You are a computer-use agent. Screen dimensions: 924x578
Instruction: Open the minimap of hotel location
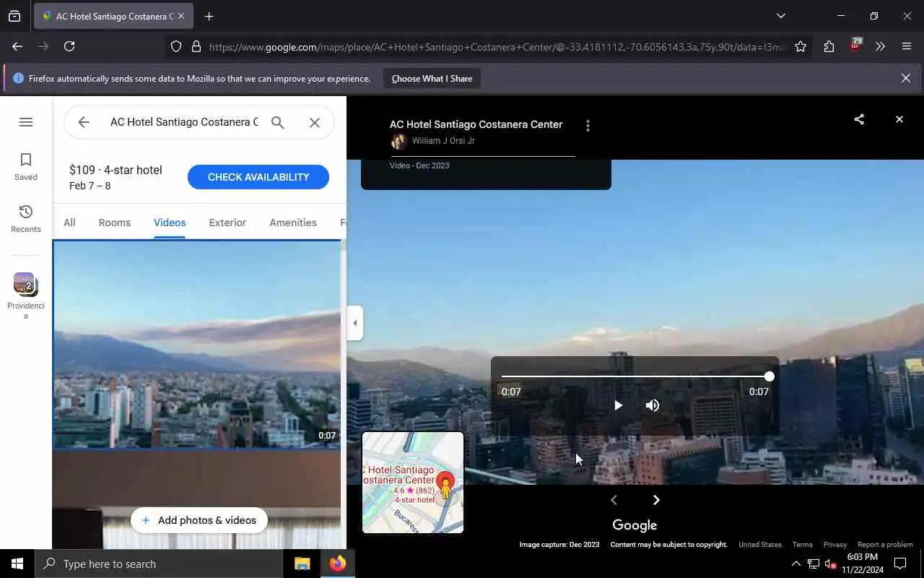(413, 483)
